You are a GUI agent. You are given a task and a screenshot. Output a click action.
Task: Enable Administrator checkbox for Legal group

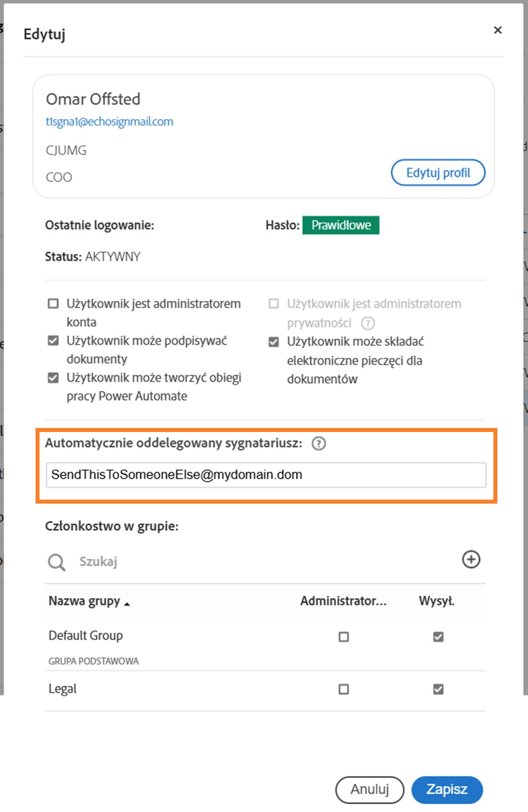pyautogui.click(x=344, y=689)
